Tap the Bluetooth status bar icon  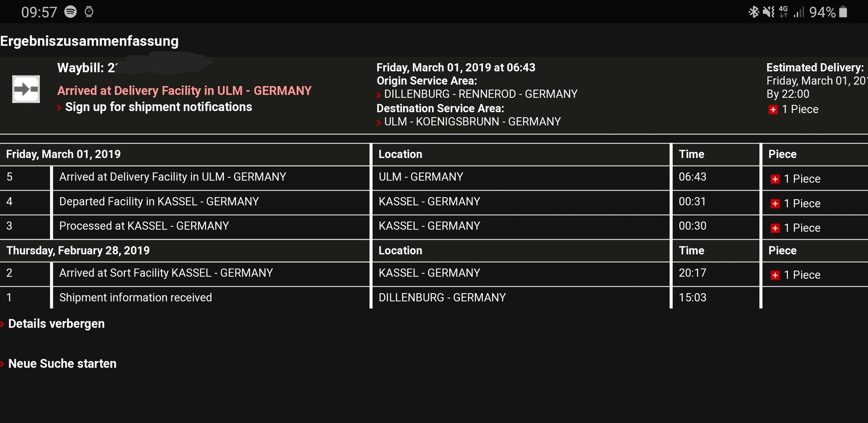753,12
